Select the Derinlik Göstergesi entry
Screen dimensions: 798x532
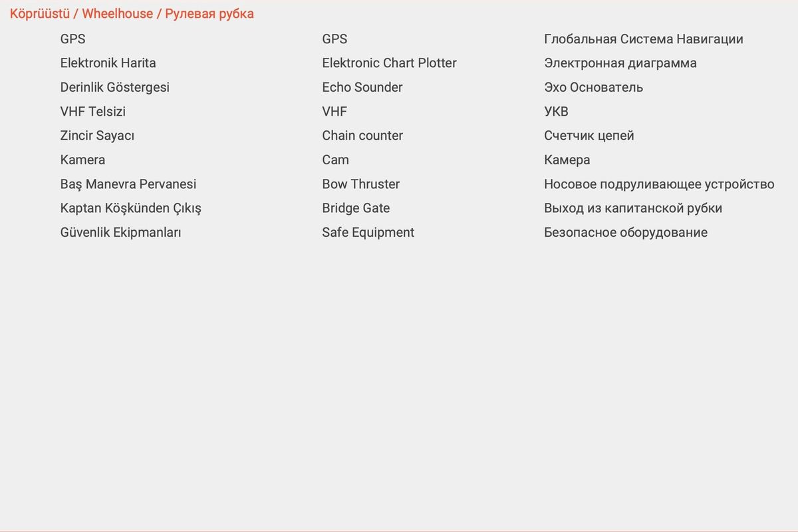114,88
